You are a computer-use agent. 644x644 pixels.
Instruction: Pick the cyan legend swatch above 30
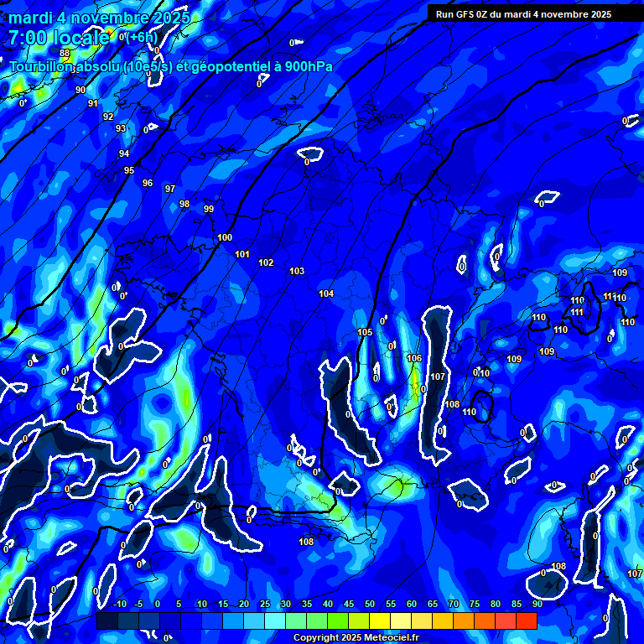[275, 621]
